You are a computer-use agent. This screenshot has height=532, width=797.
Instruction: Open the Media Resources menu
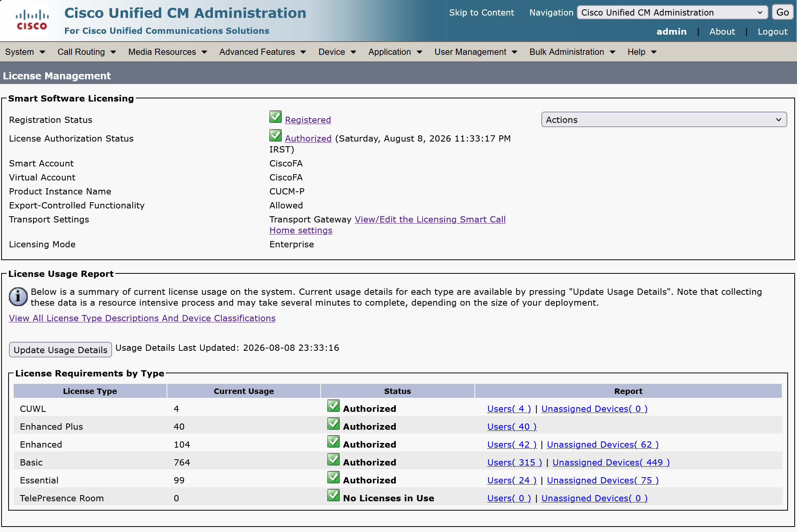click(x=168, y=52)
